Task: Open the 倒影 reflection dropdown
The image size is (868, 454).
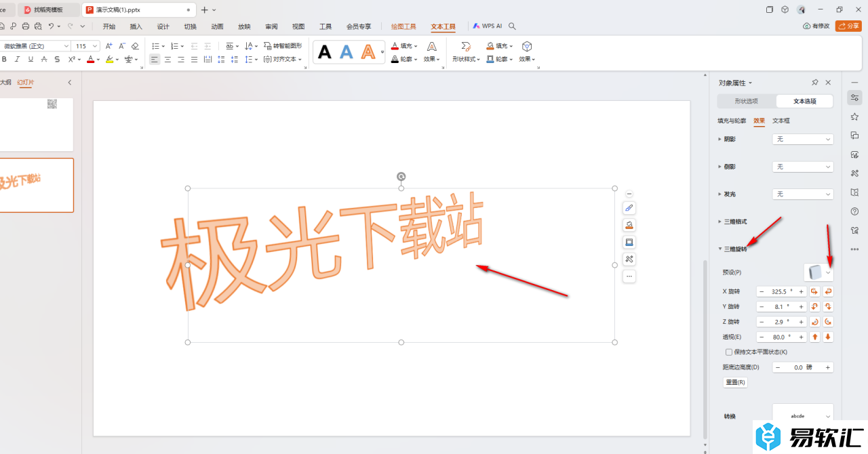Action: 803,167
